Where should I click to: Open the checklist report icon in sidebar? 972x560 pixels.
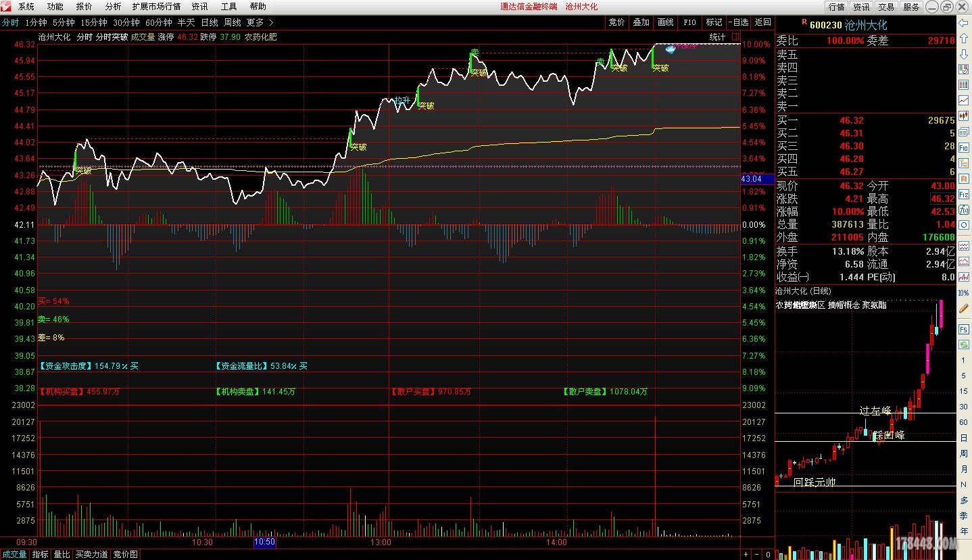[x=963, y=68]
